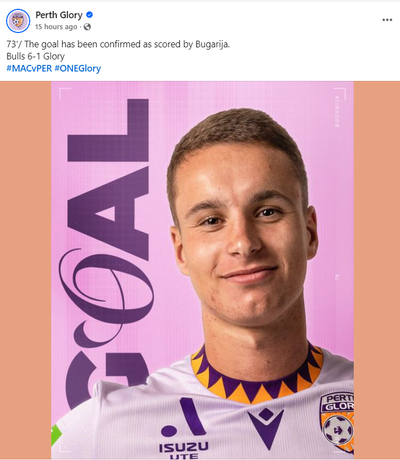This screenshot has width=400, height=460.
Task: Click the 'Bulls 6-1 Glory' score line
Action: point(36,56)
